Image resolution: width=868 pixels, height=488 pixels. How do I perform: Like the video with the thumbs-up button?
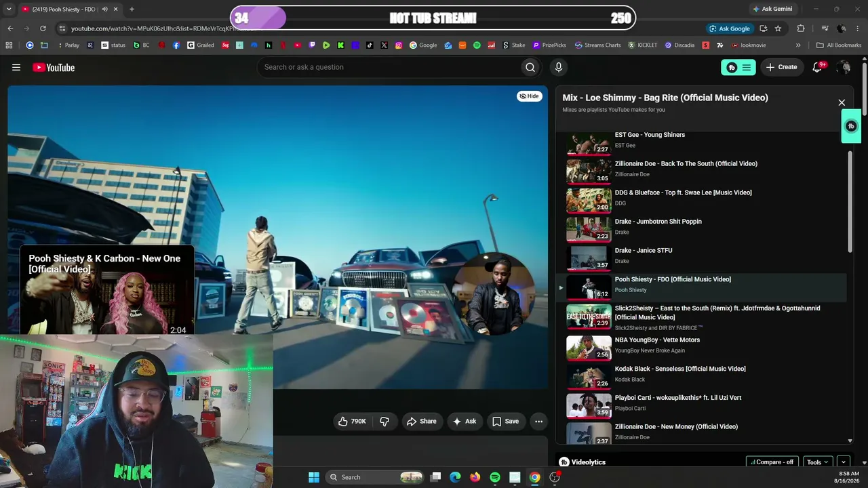353,421
